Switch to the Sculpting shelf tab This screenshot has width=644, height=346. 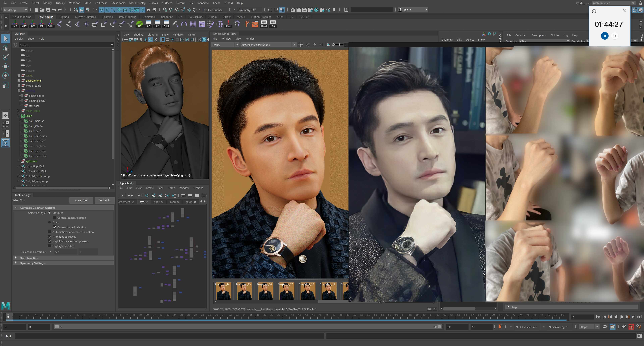(107, 17)
